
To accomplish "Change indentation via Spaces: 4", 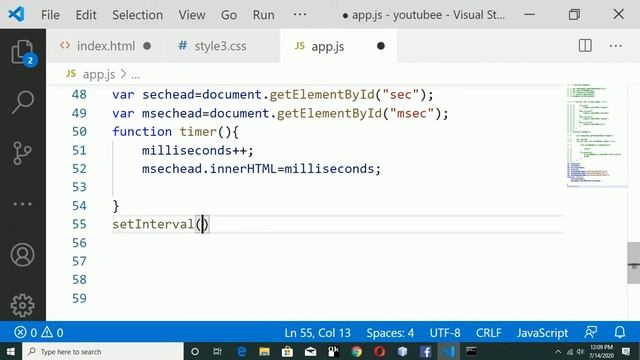I will click(390, 333).
